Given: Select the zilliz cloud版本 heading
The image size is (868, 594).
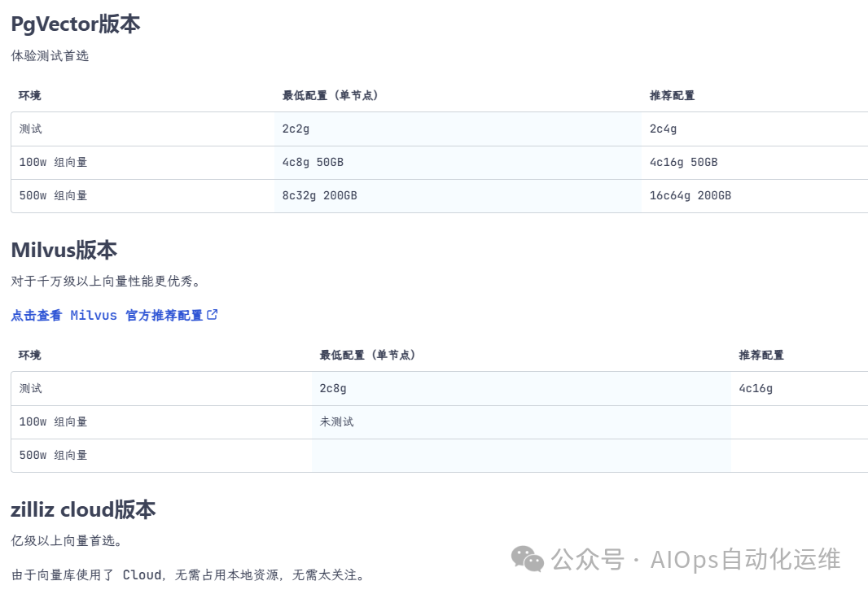Looking at the screenshot, I should point(84,509).
